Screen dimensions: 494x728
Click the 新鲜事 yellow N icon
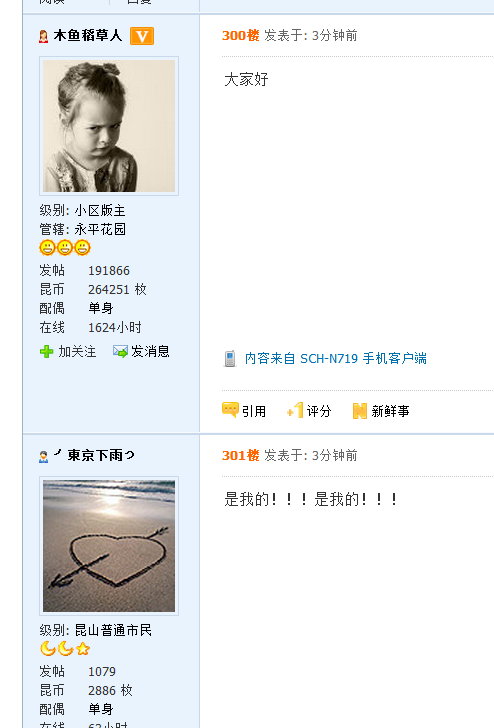(x=360, y=411)
